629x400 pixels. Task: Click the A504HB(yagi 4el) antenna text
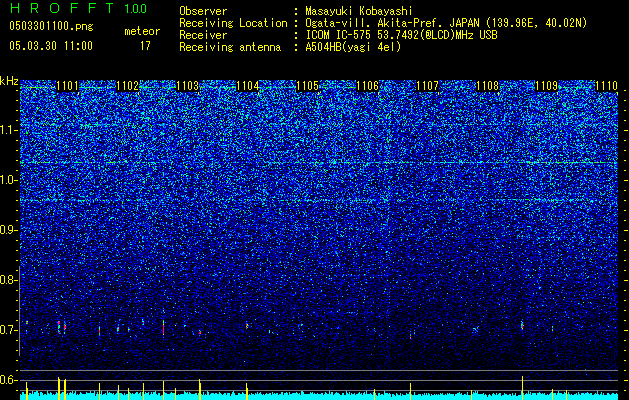point(353,47)
